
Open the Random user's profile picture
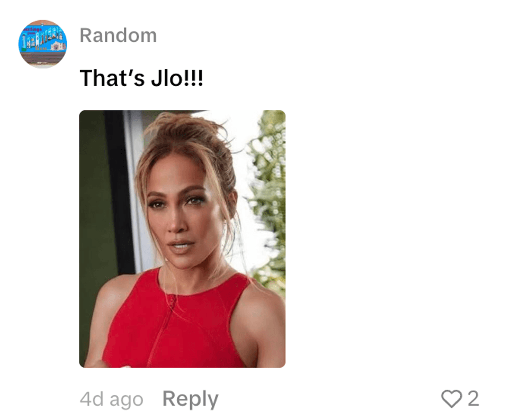tap(42, 44)
